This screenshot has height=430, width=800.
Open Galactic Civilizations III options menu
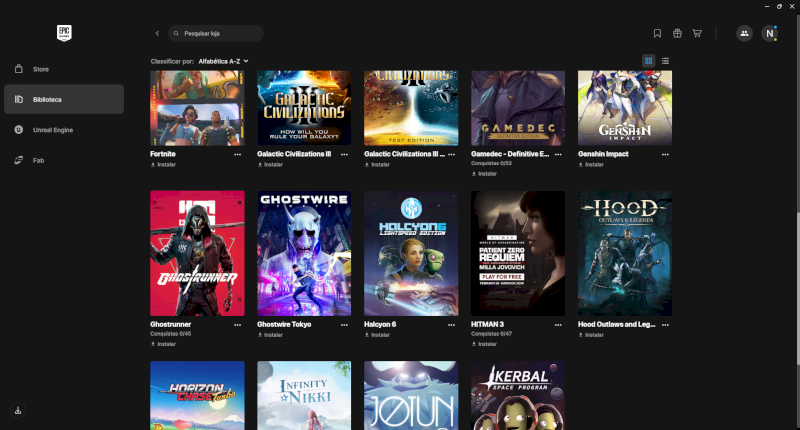[344, 154]
